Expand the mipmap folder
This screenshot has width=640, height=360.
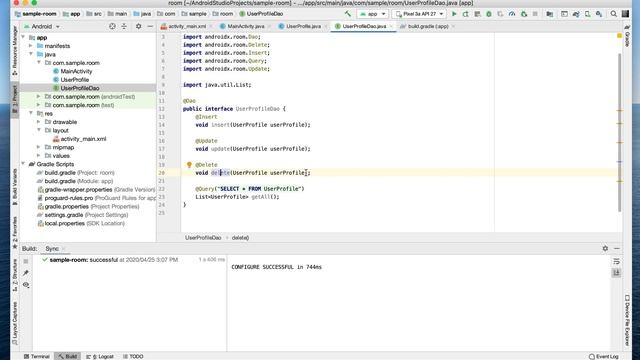pos(39,147)
